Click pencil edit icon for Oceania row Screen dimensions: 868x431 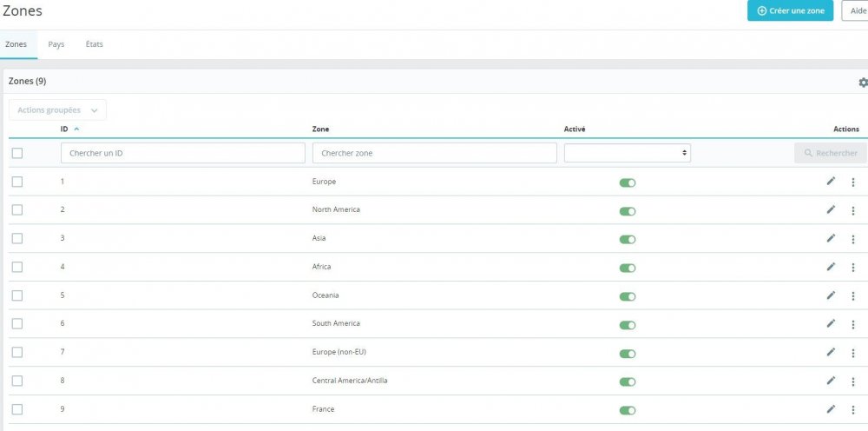point(831,295)
